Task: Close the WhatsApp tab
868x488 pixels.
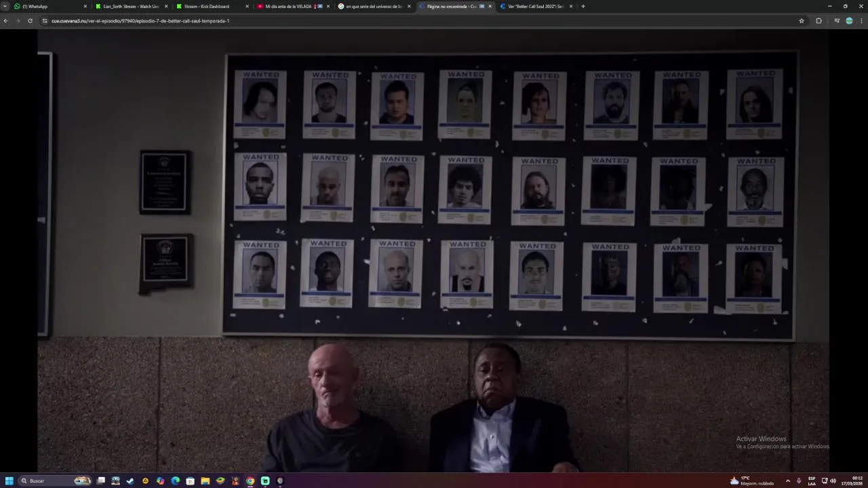Action: point(85,6)
